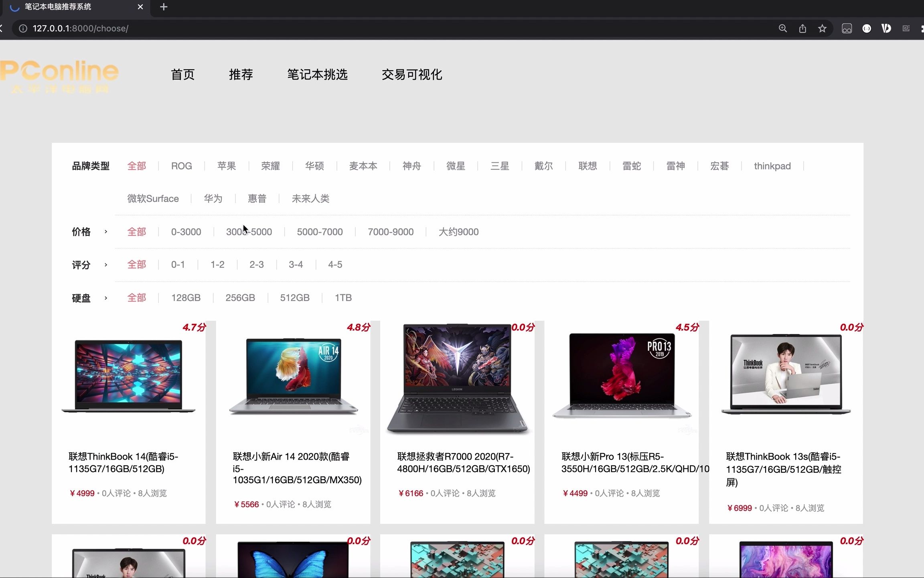Click the round white extension icon
Viewport: 924px width, 578px height.
[x=867, y=28]
